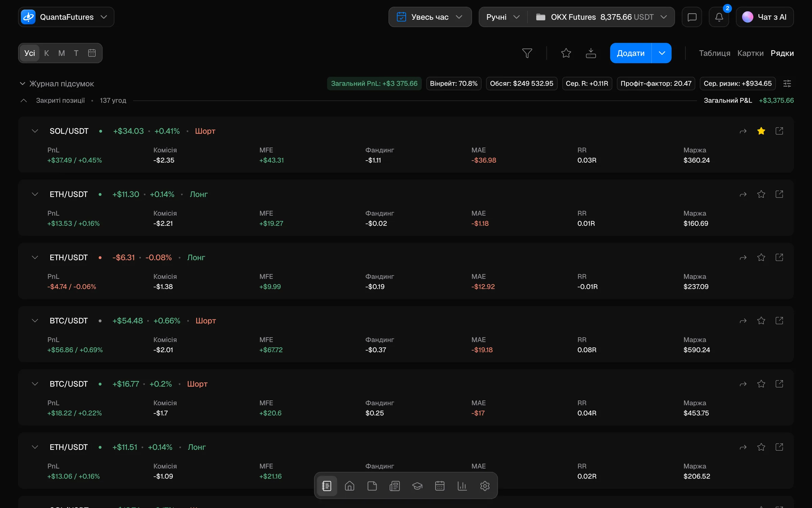Image resolution: width=812 pixels, height=508 pixels.
Task: Select the Усі period filter
Action: tap(30, 53)
